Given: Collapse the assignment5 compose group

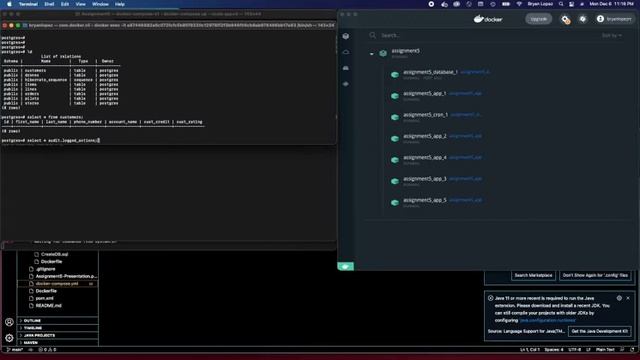Looking at the screenshot, I should click(371, 53).
